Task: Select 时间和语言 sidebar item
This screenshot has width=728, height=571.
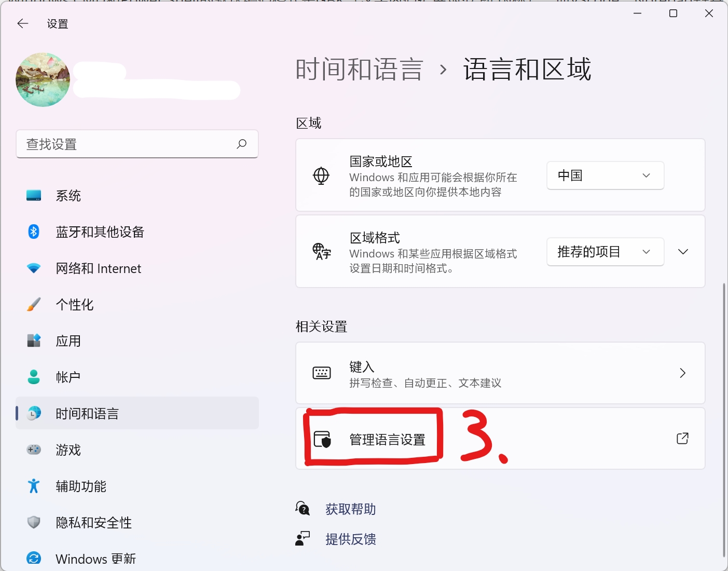Action: click(x=138, y=413)
